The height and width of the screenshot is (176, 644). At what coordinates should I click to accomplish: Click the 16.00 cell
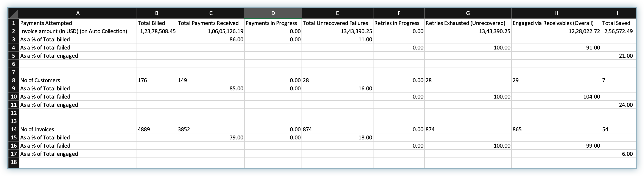tap(338, 88)
